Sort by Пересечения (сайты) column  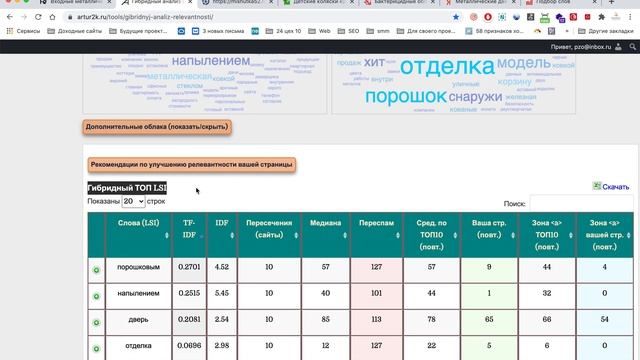[x=269, y=235]
